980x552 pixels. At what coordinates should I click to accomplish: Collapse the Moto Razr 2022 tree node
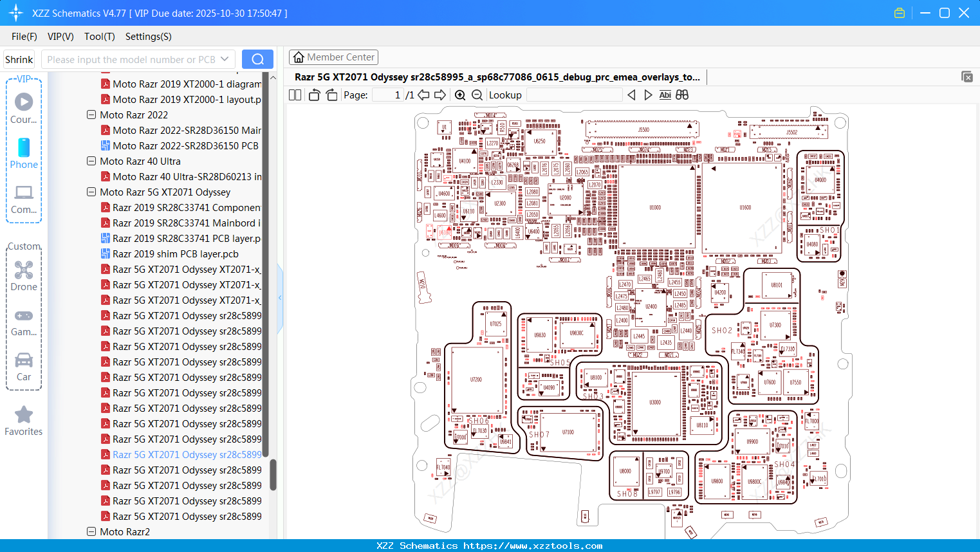coord(91,115)
